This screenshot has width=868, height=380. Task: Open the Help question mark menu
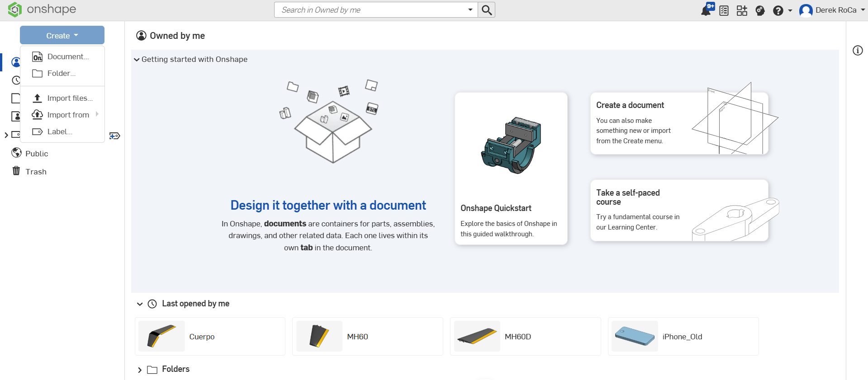point(778,10)
